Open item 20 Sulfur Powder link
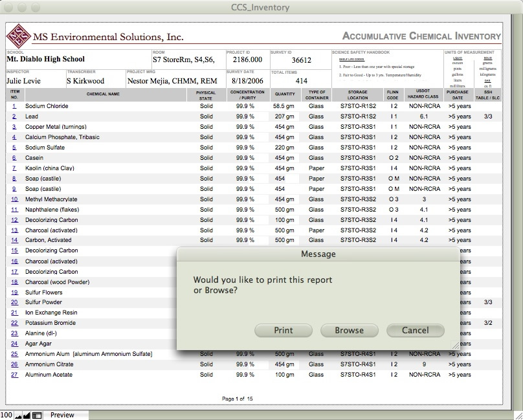 click(14, 302)
